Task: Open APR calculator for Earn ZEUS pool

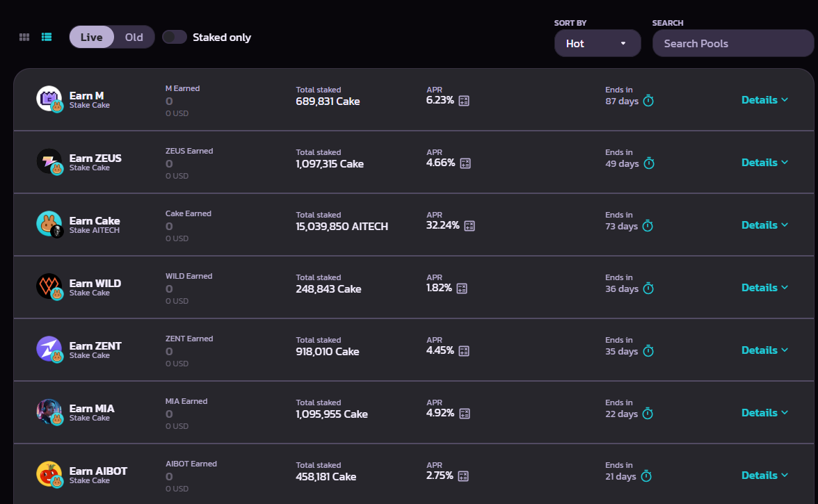Action: pos(465,163)
